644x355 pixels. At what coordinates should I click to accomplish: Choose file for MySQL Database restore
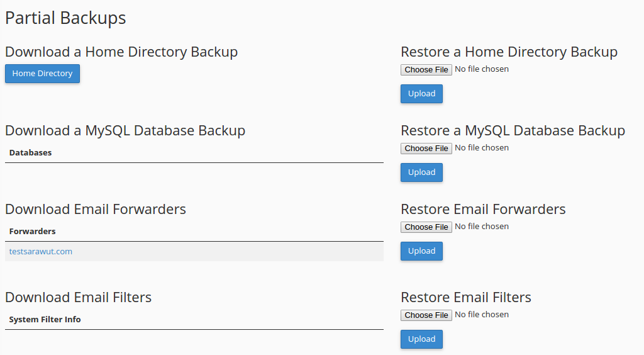pos(426,148)
